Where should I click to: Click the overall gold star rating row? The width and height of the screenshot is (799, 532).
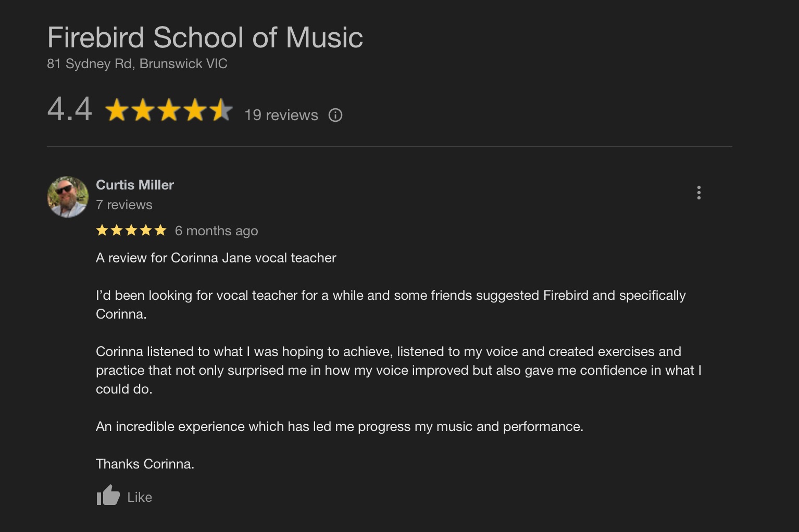point(169,110)
